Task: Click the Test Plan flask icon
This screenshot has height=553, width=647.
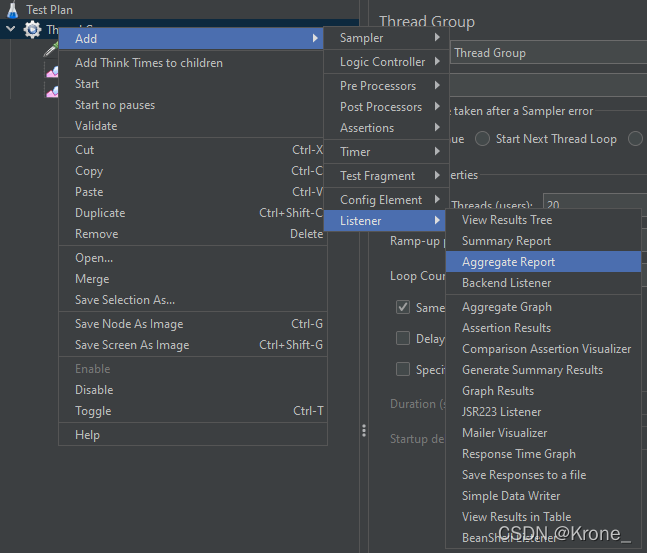Action: (13, 9)
